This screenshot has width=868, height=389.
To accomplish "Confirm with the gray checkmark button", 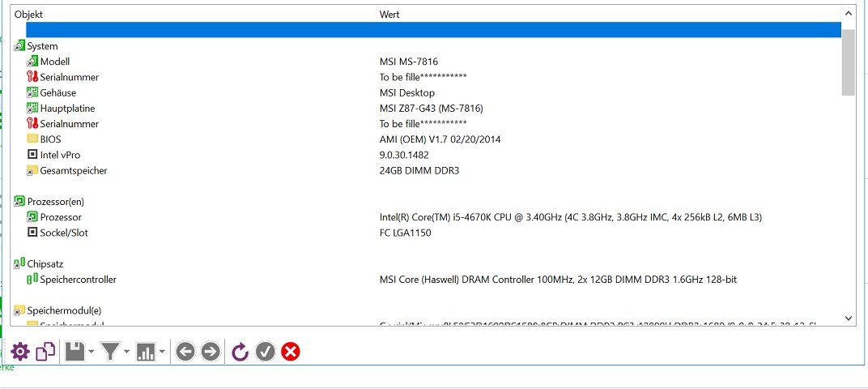I will click(265, 352).
